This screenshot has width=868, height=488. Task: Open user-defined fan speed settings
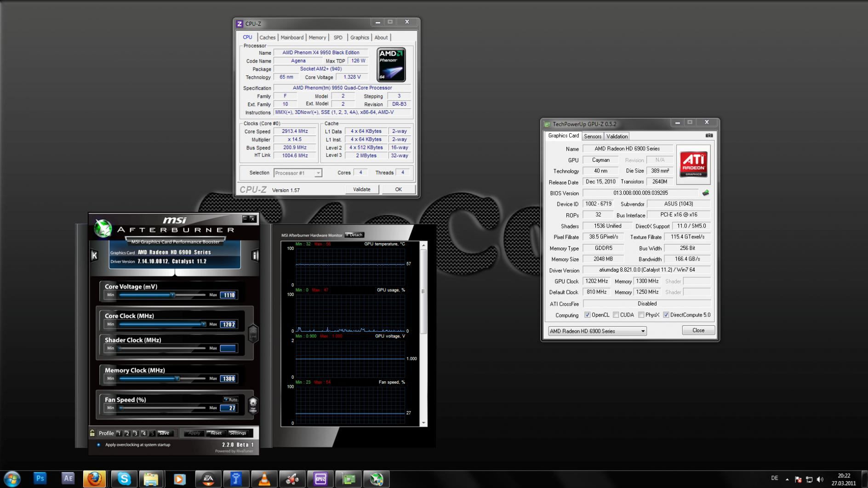(x=253, y=405)
